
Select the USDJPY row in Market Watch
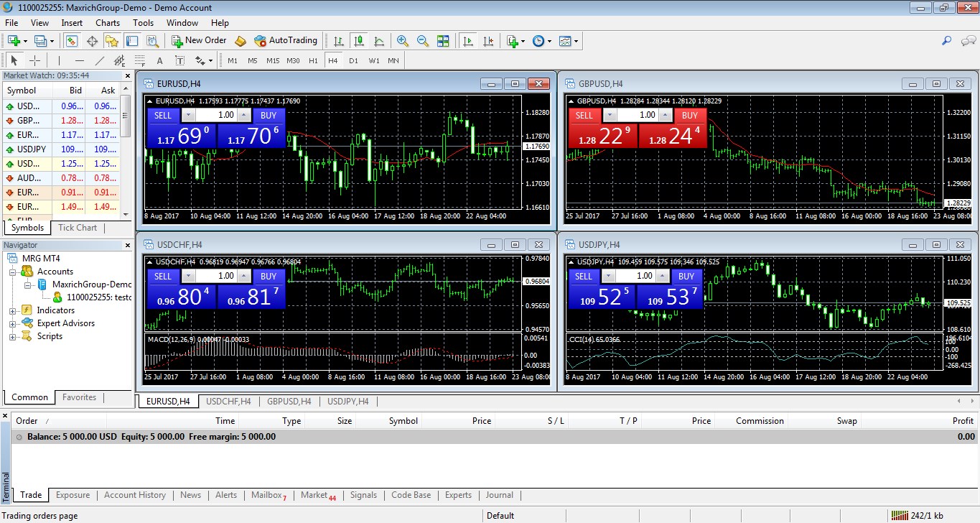[x=61, y=149]
